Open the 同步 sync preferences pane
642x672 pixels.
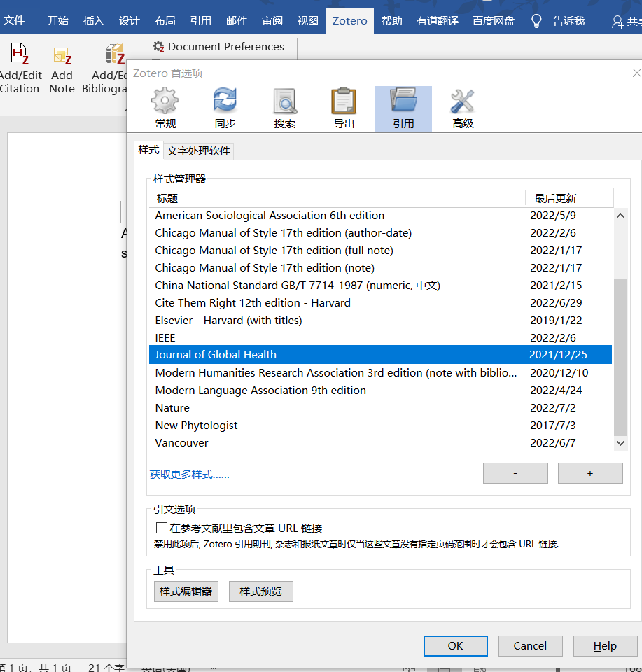[225, 109]
